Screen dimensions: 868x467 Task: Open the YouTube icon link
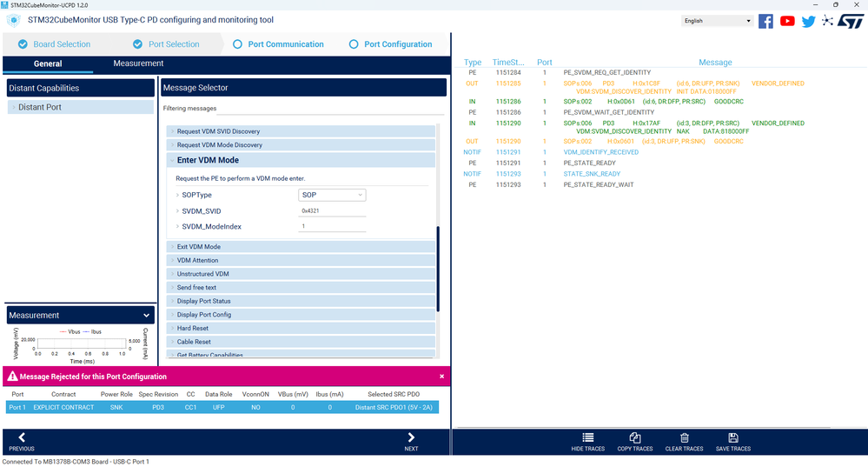click(787, 21)
